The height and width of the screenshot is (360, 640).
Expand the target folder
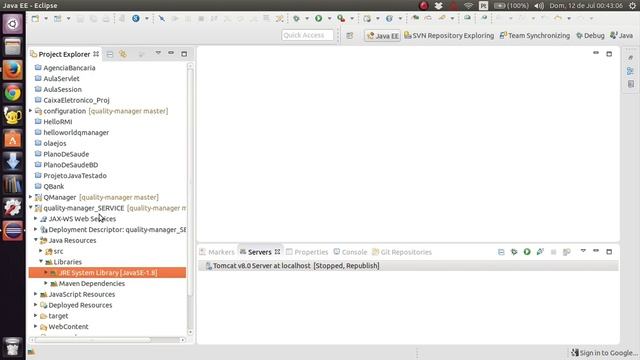click(36, 316)
